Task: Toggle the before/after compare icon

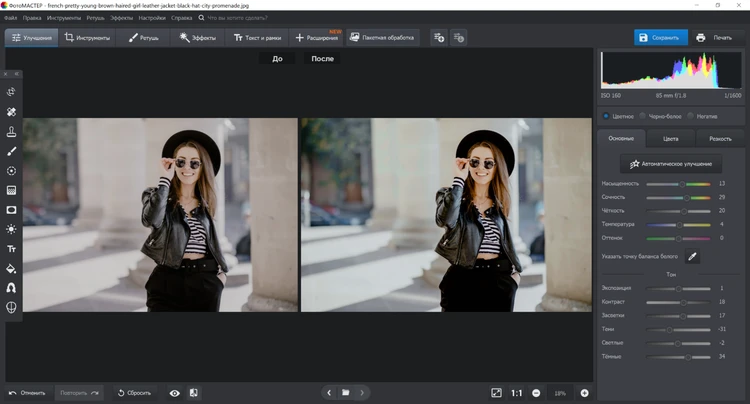Action: coord(194,393)
